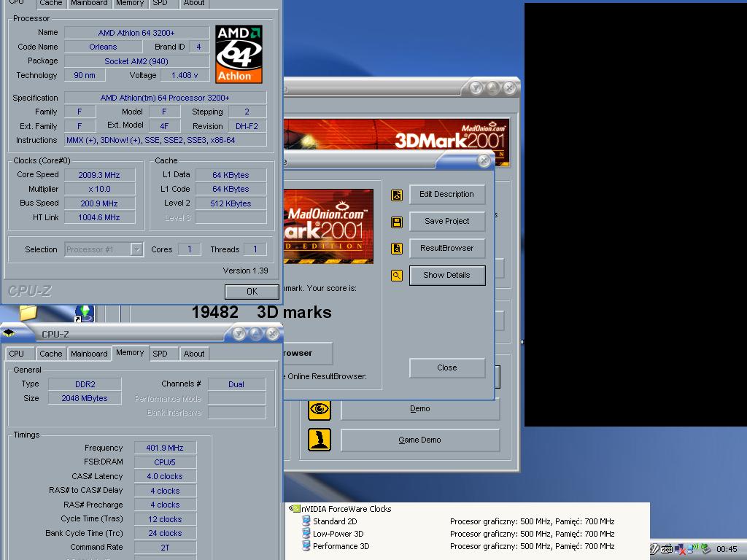Click the FSB:DRAM CPU/5 value

pos(165,462)
